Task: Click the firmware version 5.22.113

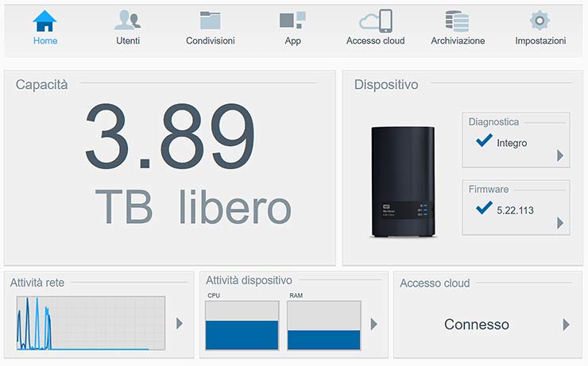Action: point(515,210)
